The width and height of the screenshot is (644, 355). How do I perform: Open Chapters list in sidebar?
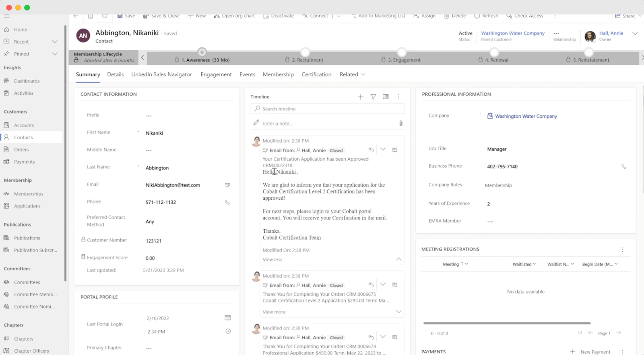pos(23,339)
